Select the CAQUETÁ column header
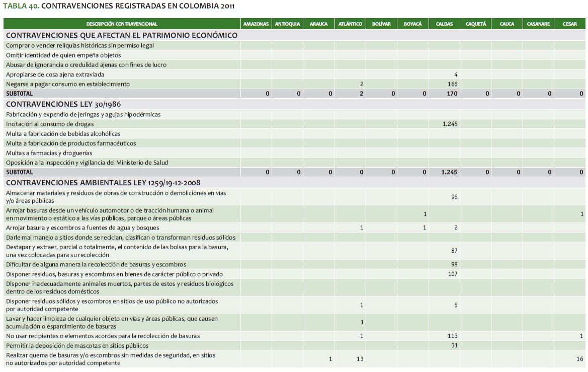 coord(475,24)
